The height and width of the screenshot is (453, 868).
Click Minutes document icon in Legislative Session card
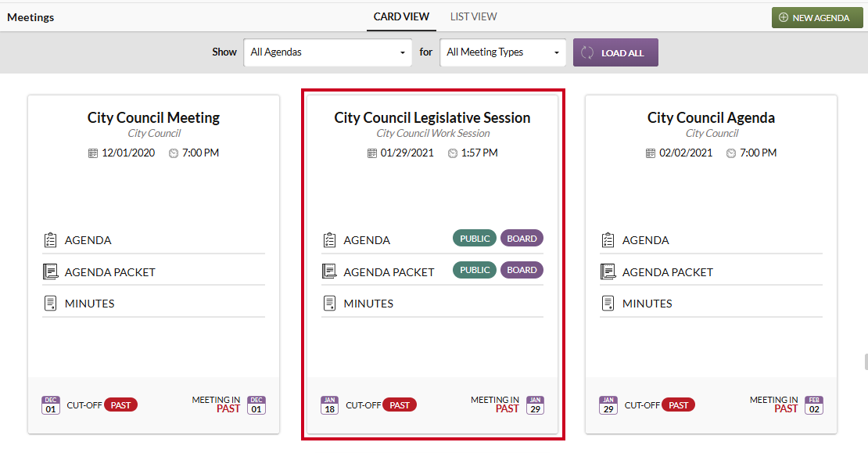click(329, 303)
